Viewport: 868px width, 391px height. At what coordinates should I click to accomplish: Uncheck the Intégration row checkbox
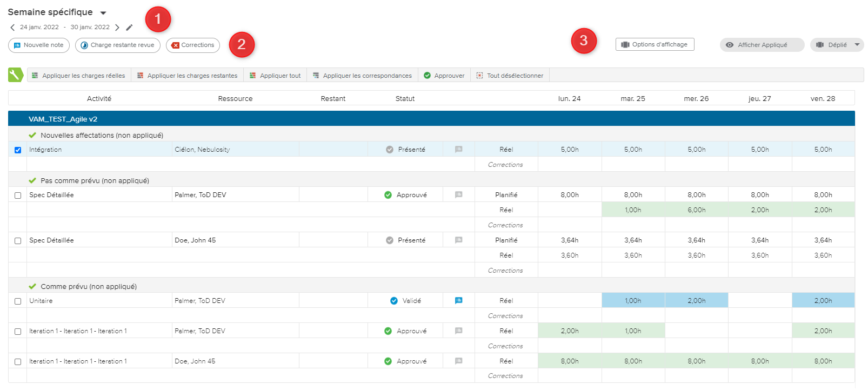pos(18,150)
